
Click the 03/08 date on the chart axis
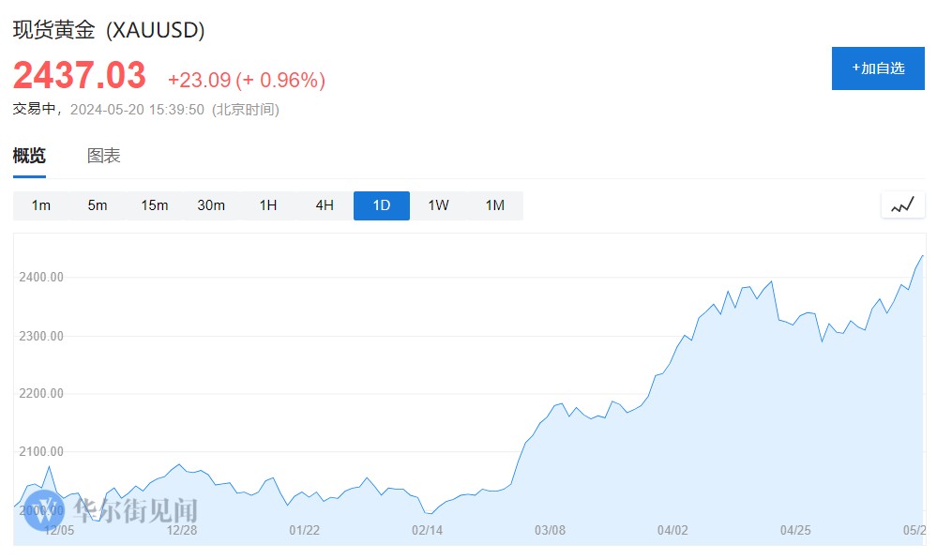pos(550,530)
